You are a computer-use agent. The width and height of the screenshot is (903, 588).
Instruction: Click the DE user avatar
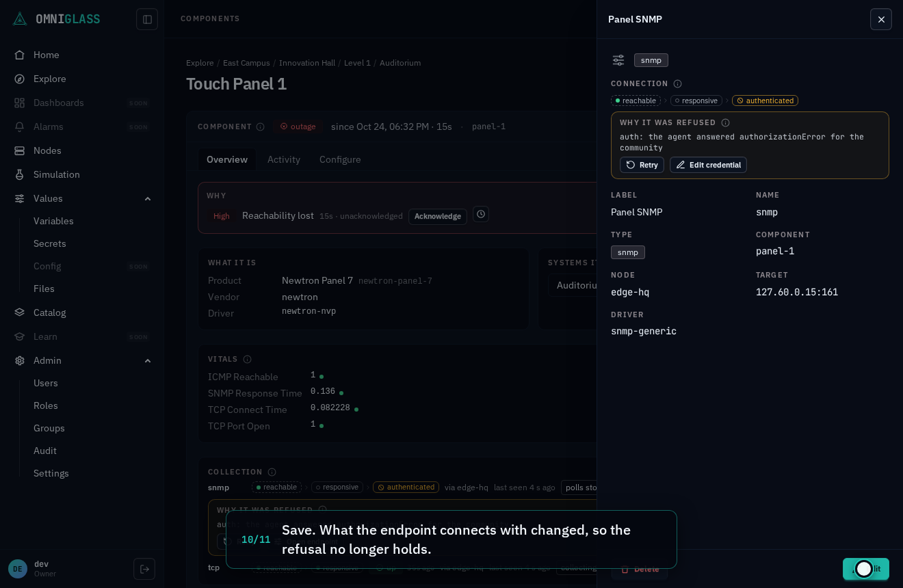point(18,569)
